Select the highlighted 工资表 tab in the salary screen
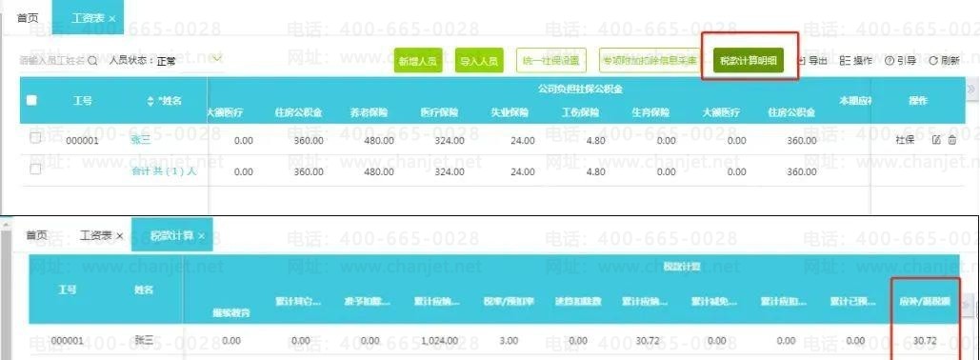980x360 pixels. [x=89, y=18]
